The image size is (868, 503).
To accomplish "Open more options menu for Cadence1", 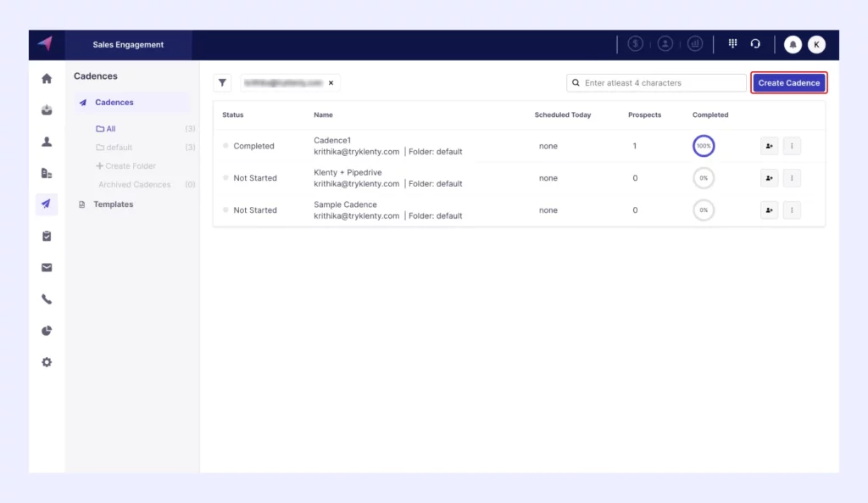I will point(792,146).
